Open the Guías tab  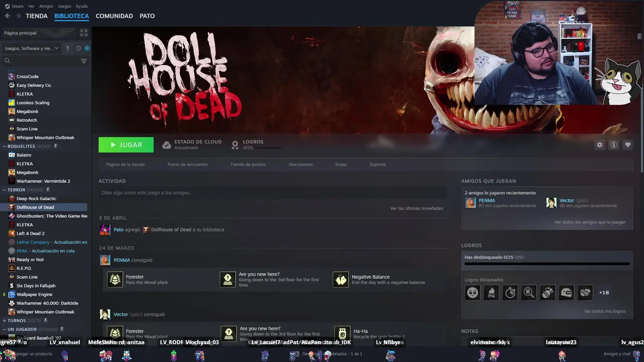click(x=341, y=164)
